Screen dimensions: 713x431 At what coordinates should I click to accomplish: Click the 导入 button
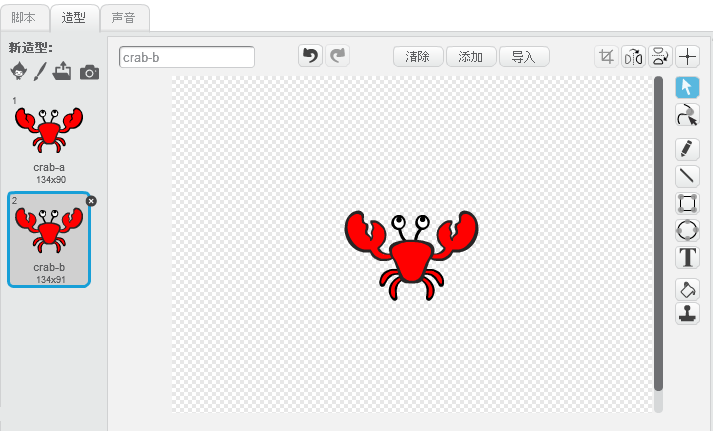(524, 57)
